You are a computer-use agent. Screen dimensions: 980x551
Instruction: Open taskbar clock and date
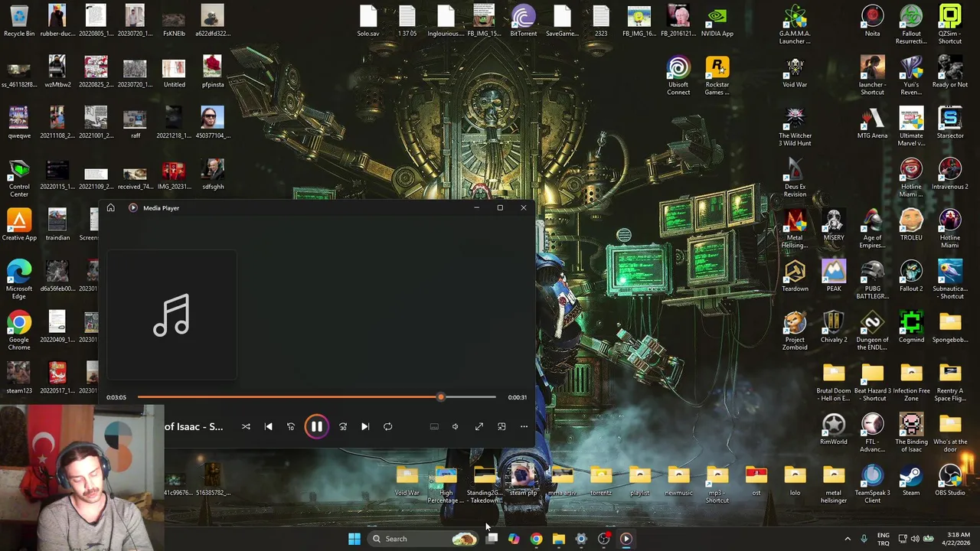tap(958, 539)
